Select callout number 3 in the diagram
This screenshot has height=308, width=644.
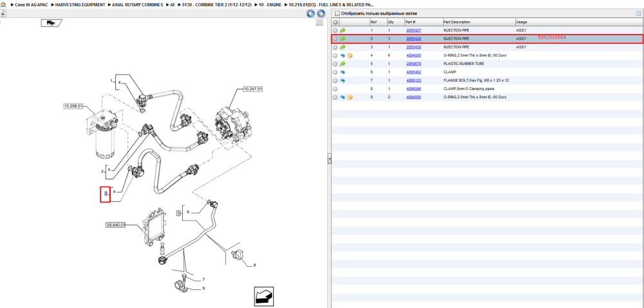102,172
